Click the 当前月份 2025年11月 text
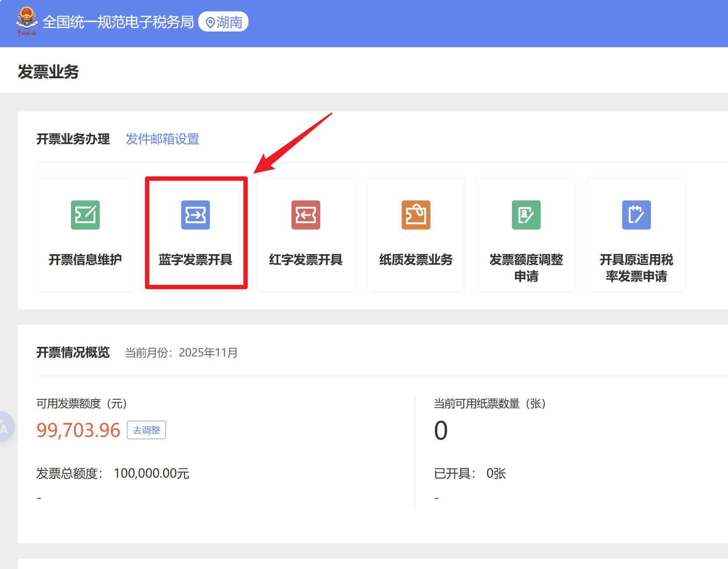728x569 pixels. click(x=181, y=353)
